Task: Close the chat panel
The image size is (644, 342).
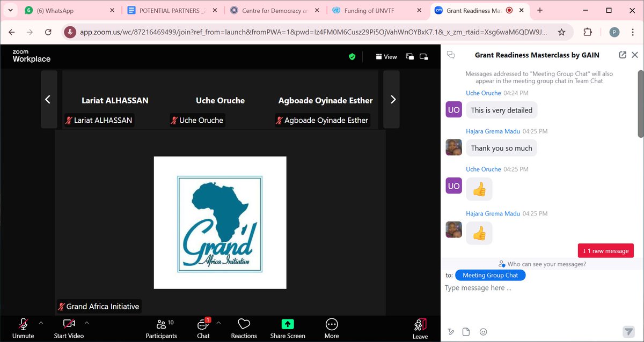Action: (x=635, y=55)
